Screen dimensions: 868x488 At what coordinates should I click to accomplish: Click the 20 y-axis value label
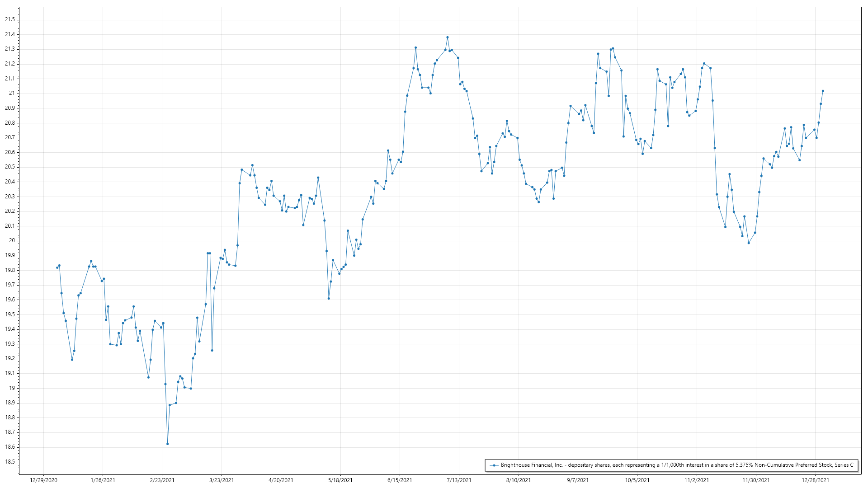click(12, 240)
